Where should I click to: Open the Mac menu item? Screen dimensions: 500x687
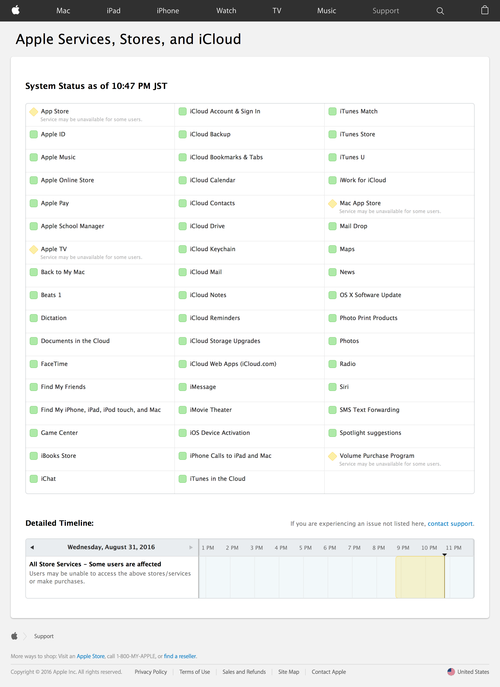point(63,11)
